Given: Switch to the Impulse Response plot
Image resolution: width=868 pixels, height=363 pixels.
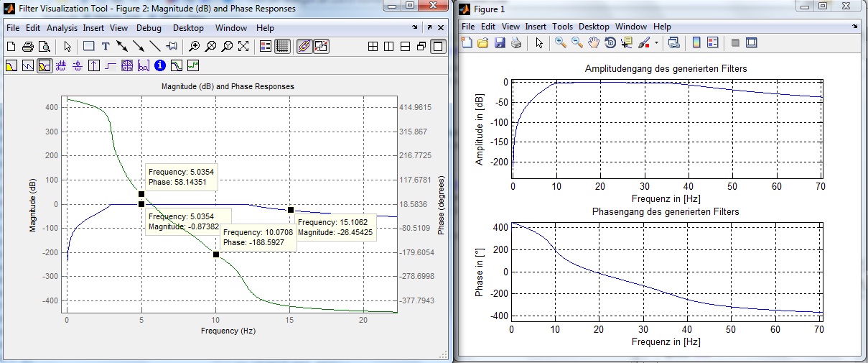Looking at the screenshot, I should [94, 66].
